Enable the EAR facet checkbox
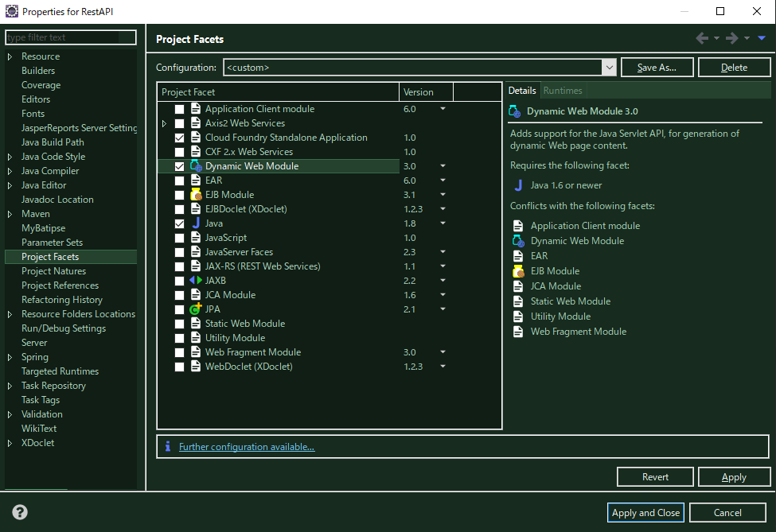Image resolution: width=776 pixels, height=532 pixels. 179,180
